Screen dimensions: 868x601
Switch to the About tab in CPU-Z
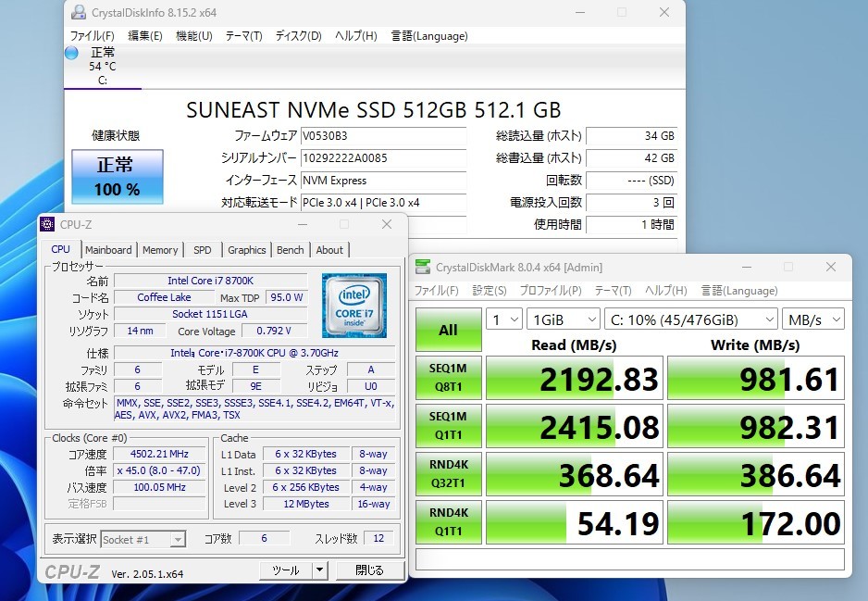[329, 250]
